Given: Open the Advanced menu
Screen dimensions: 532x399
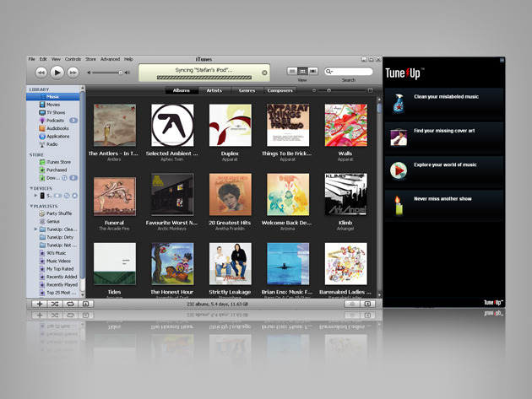Looking at the screenshot, I should point(110,59).
